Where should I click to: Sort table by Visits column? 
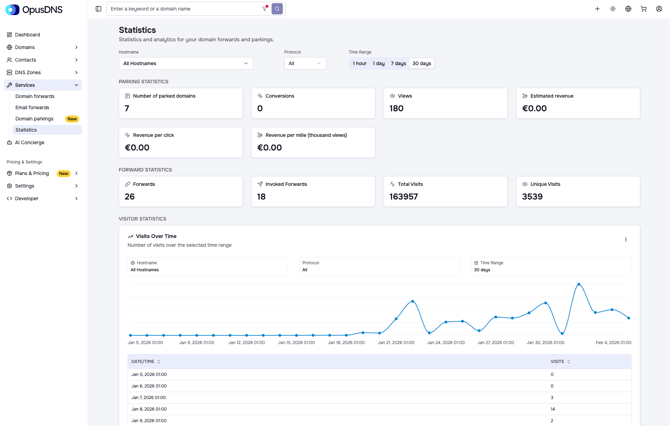point(560,361)
